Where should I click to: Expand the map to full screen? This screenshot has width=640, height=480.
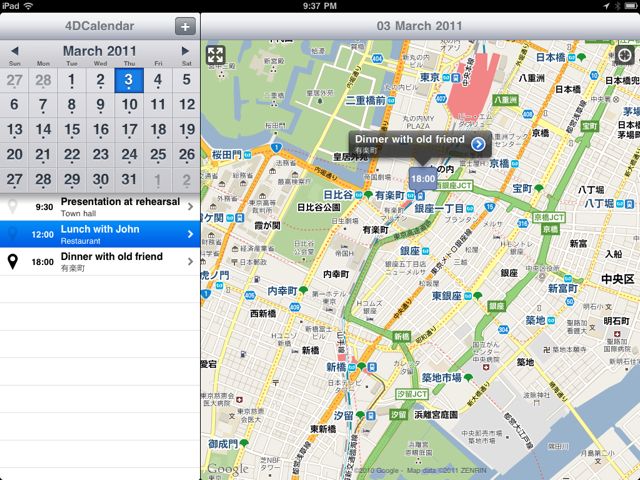(x=216, y=56)
